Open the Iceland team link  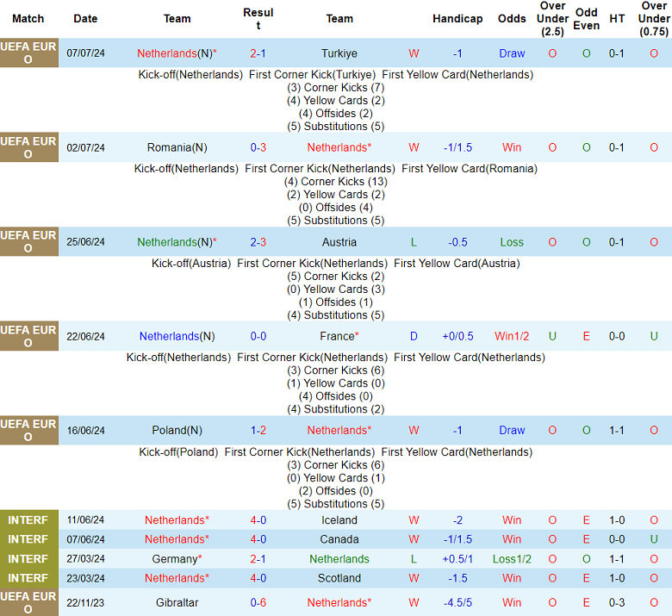tap(339, 520)
